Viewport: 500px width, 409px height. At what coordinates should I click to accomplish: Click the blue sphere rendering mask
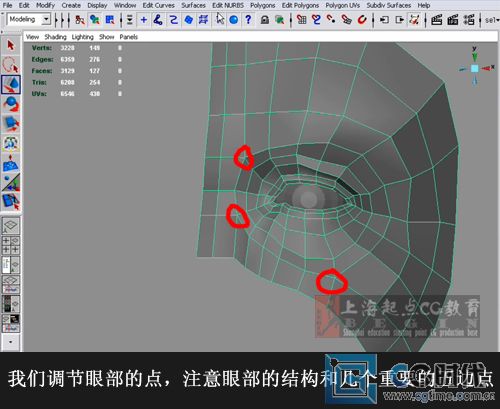(x=234, y=20)
